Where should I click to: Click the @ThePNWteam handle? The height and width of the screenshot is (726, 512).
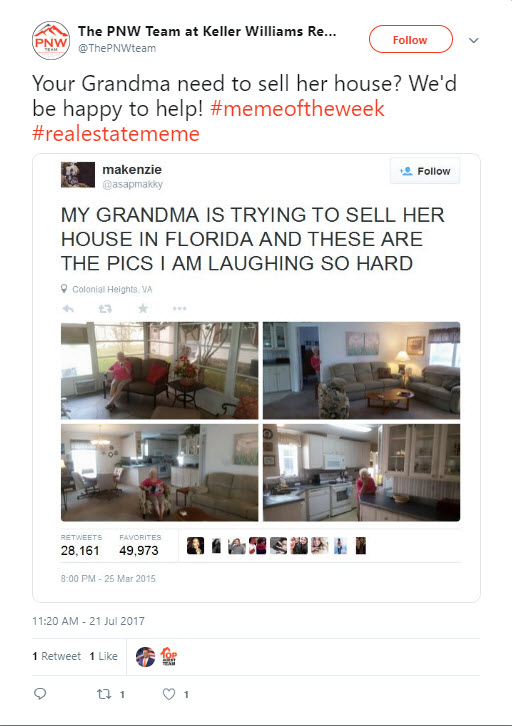[x=117, y=48]
